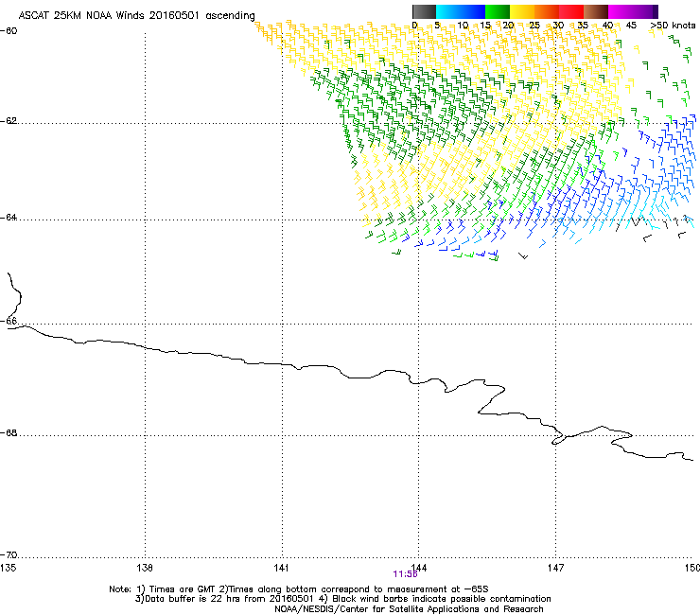
Task: Click the yellow 20-25 knots legend segment
Action: pyautogui.click(x=522, y=11)
